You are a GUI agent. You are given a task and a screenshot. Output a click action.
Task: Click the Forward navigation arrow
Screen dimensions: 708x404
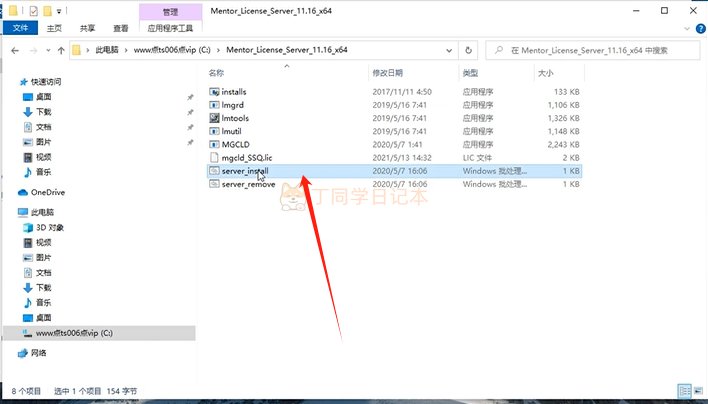(x=33, y=51)
